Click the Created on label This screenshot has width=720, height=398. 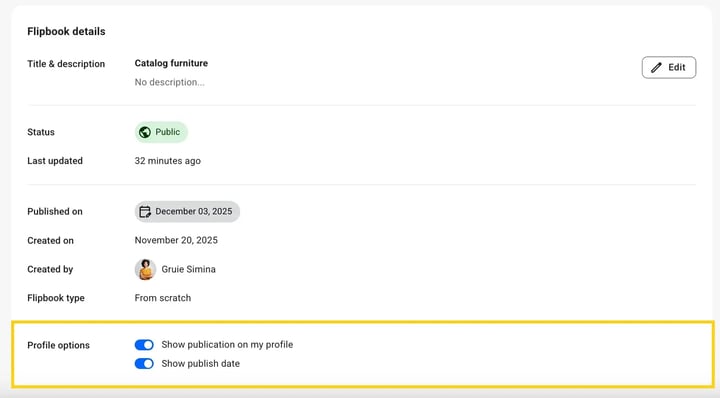click(x=51, y=241)
